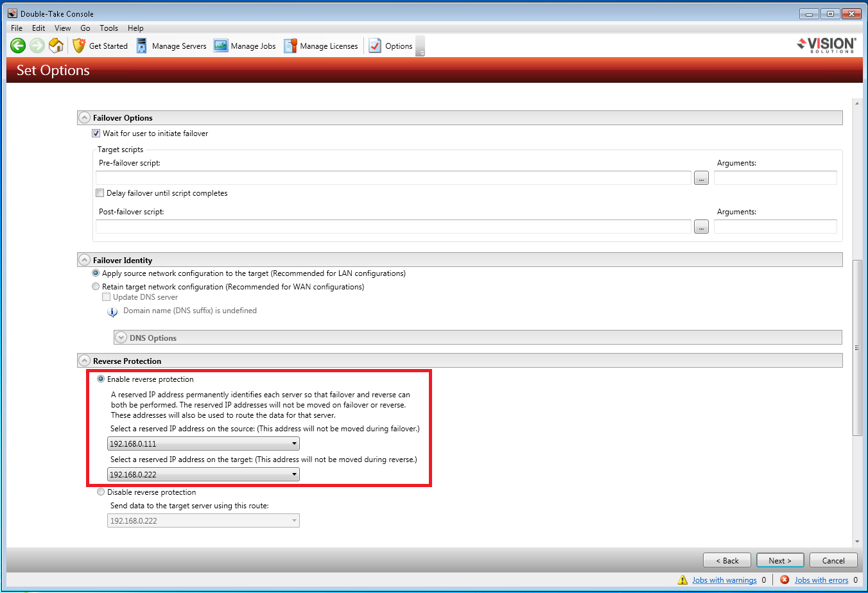This screenshot has width=868, height=593.
Task: Expand the DNS Options section
Action: (121, 338)
